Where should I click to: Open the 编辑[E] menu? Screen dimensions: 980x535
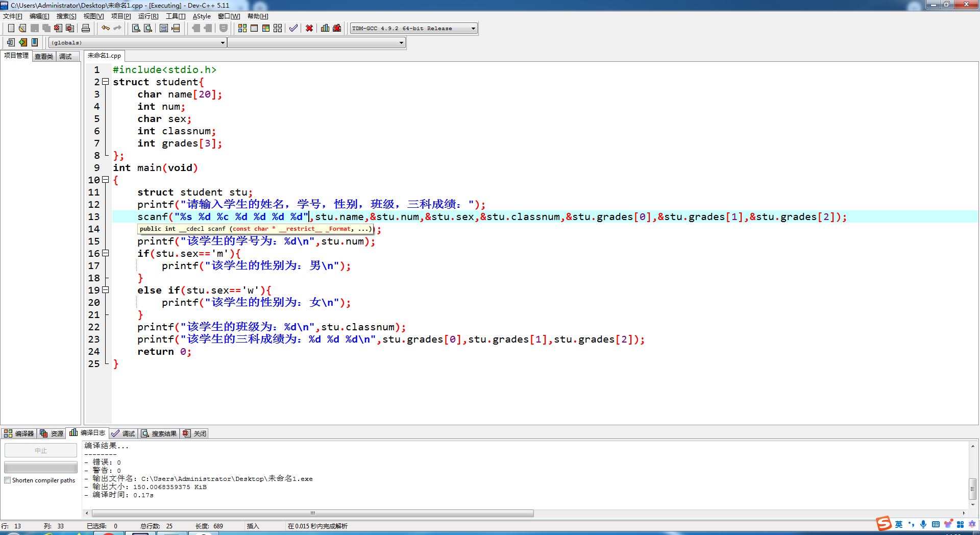pyautogui.click(x=39, y=16)
